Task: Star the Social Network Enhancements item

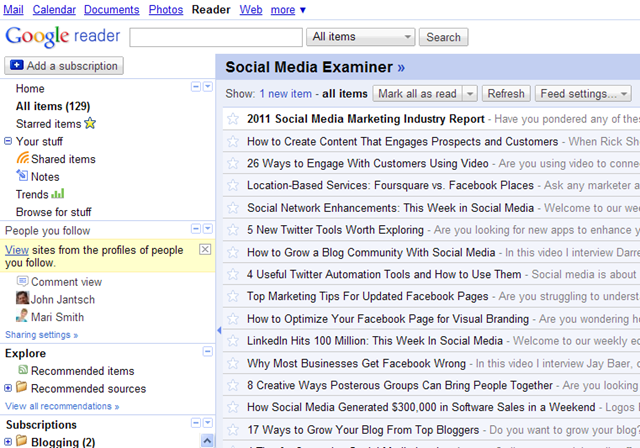Action: (233, 208)
